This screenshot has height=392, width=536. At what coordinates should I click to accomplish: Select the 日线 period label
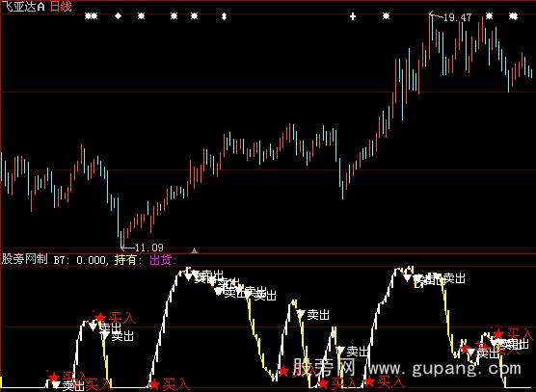(x=61, y=6)
